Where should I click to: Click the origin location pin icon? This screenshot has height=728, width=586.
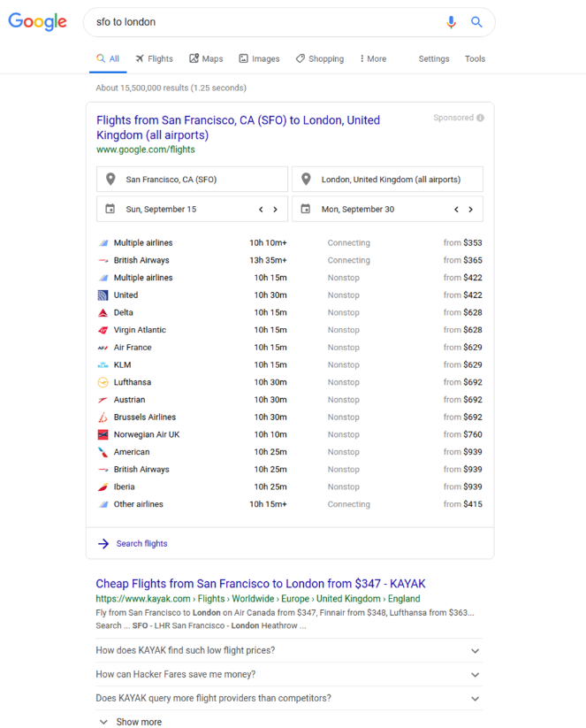110,180
